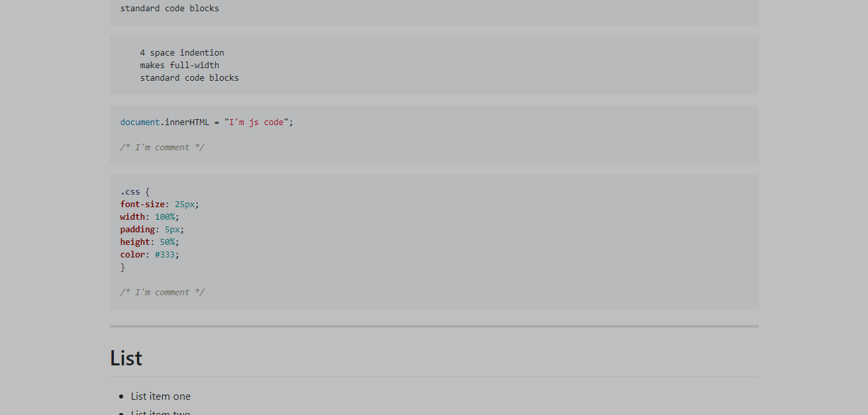Click "innerHTML" in the JavaScript line
This screenshot has width=868, height=415.
(187, 122)
